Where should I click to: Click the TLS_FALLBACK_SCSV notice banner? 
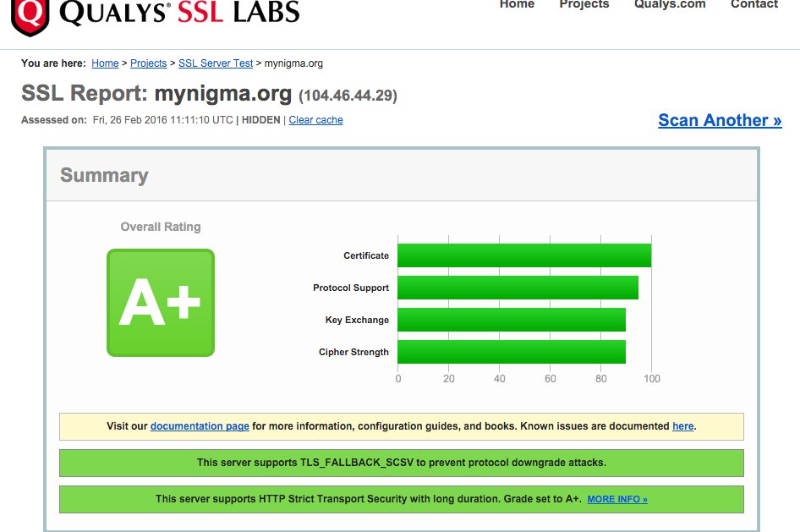click(402, 463)
